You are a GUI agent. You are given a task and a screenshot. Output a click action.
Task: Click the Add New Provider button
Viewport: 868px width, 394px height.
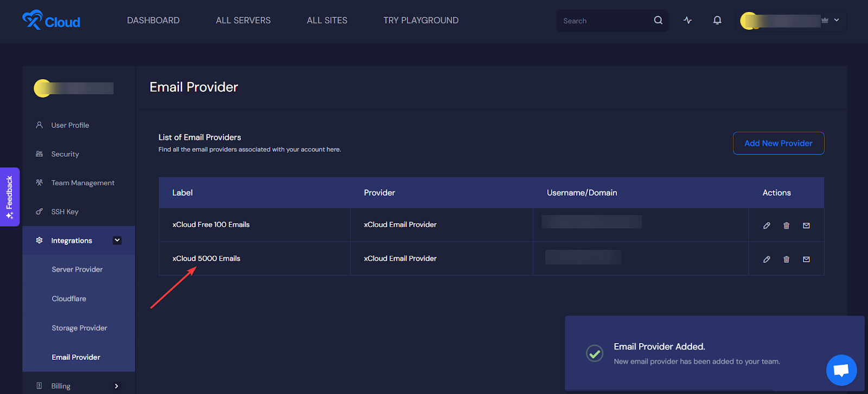(778, 143)
